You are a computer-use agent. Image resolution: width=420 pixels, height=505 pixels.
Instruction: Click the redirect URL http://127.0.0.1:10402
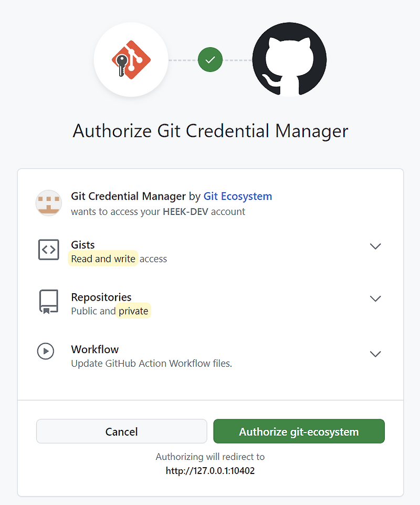[x=210, y=471]
